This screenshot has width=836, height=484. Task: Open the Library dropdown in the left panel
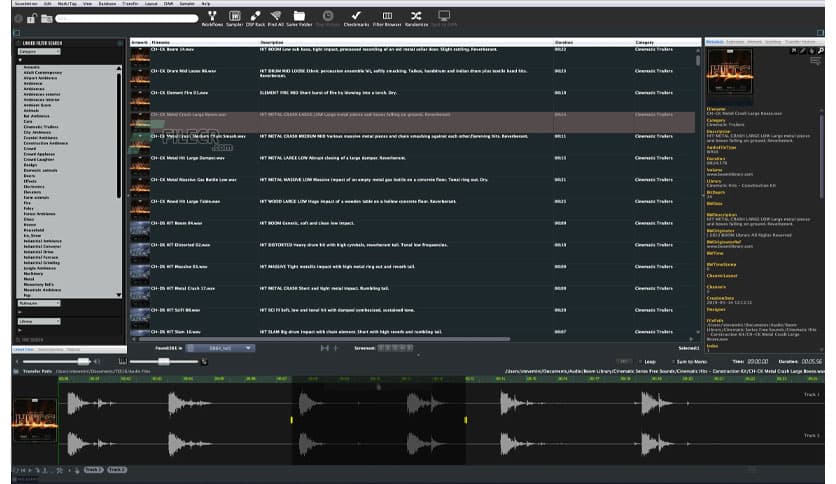(x=39, y=321)
